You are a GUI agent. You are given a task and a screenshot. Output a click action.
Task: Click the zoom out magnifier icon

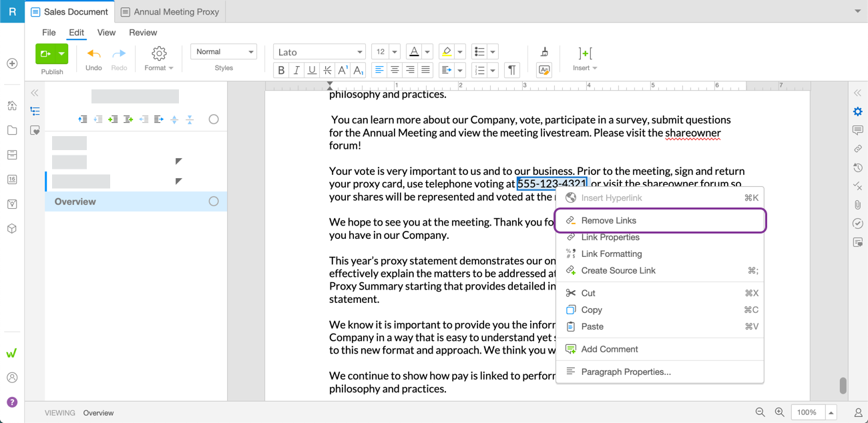click(x=760, y=412)
